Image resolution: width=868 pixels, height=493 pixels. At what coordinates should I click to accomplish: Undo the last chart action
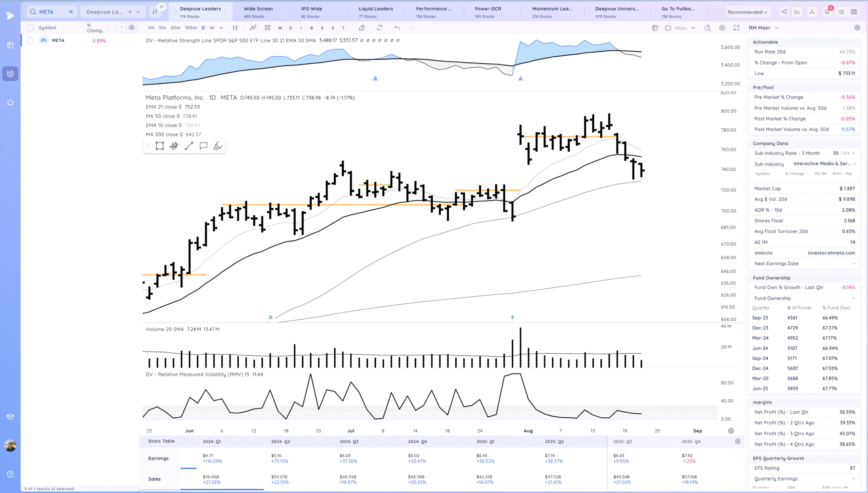(397, 28)
